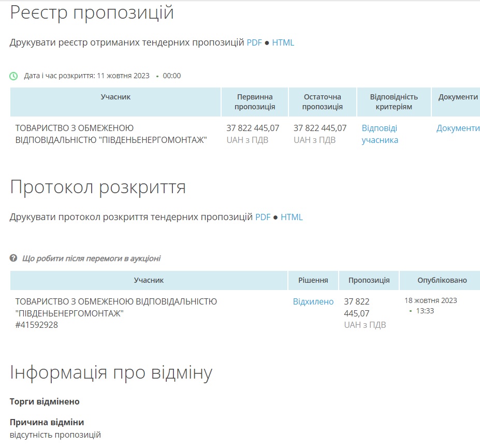Open HTML of the disclosure protocol
This screenshot has height=448, width=480.
pos(292,217)
